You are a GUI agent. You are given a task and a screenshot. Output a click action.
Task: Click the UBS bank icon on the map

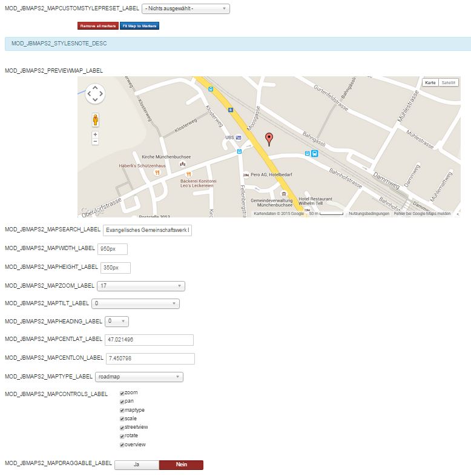(239, 137)
